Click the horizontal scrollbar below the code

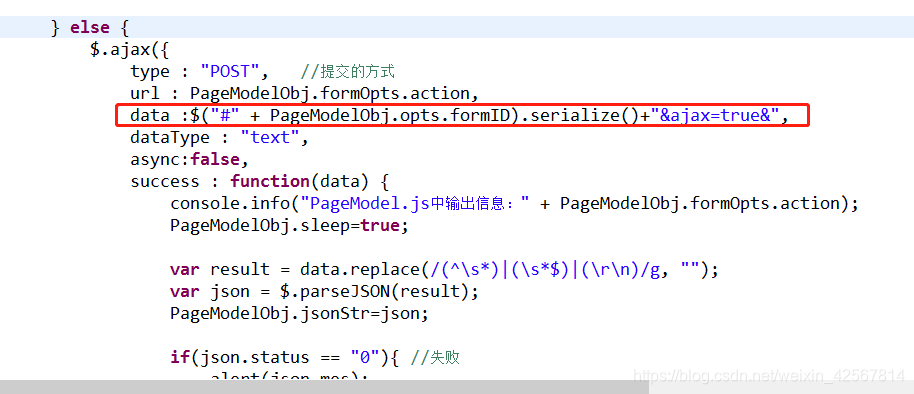[324, 387]
